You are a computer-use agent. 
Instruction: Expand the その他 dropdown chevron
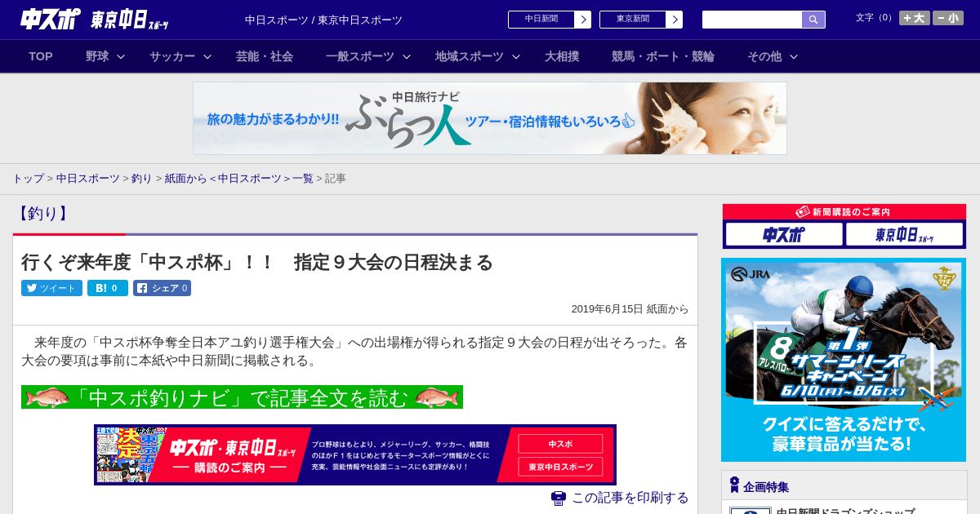coord(794,57)
